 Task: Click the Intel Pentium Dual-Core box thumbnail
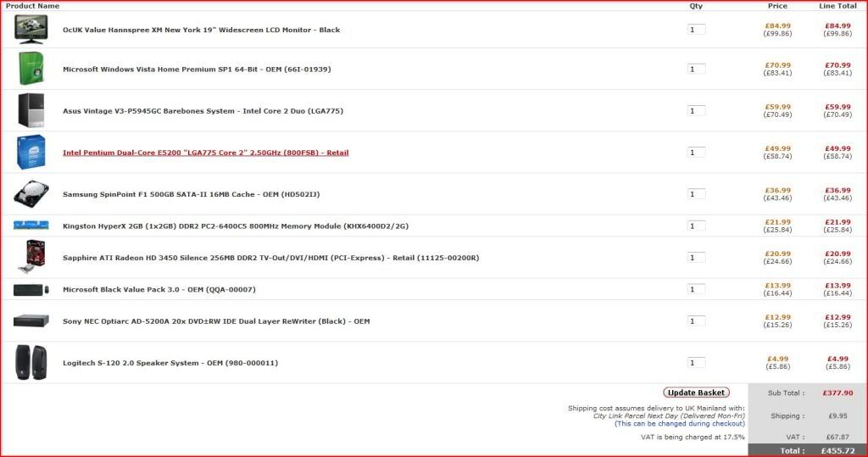click(x=31, y=152)
